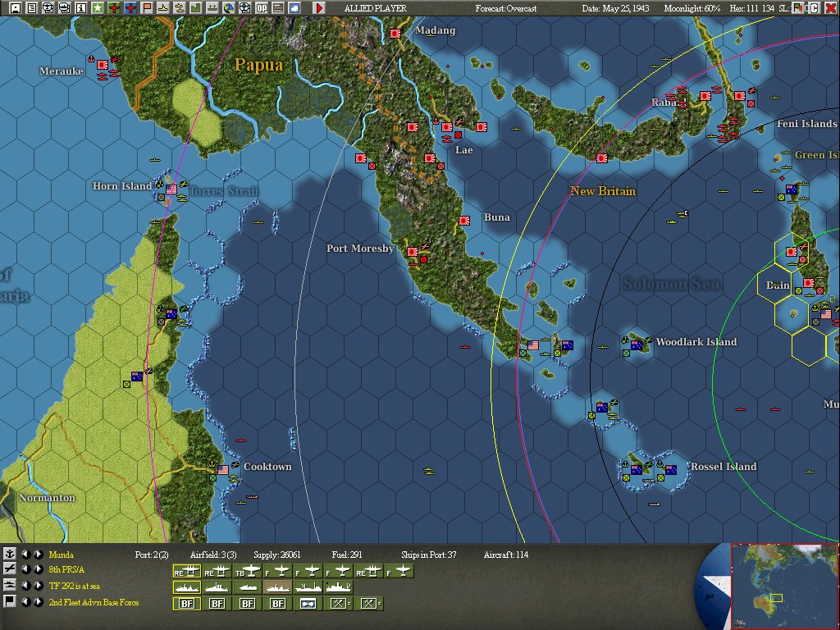Image resolution: width=840 pixels, height=630 pixels.
Task: Select US flag base at Horn Island
Action: click(171, 189)
